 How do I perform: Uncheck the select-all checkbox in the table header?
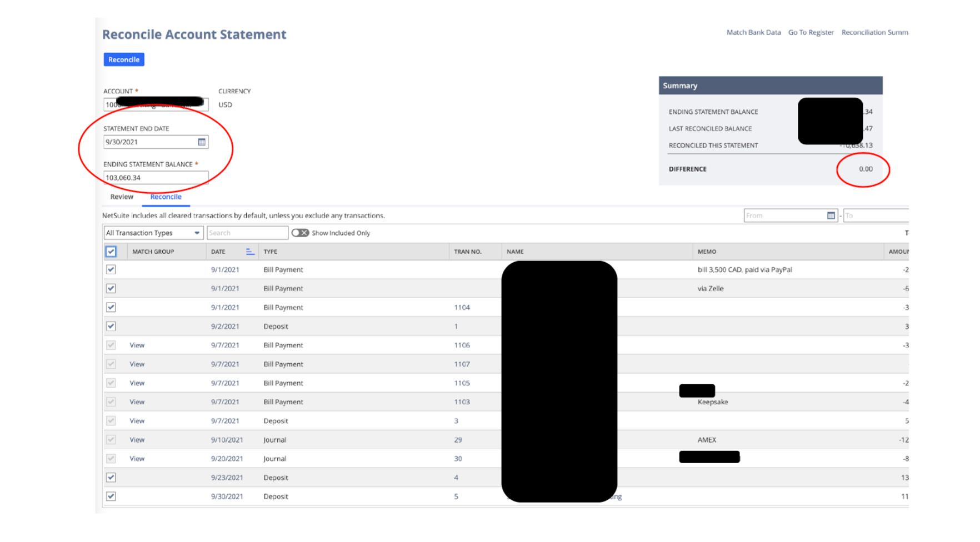[x=111, y=252]
